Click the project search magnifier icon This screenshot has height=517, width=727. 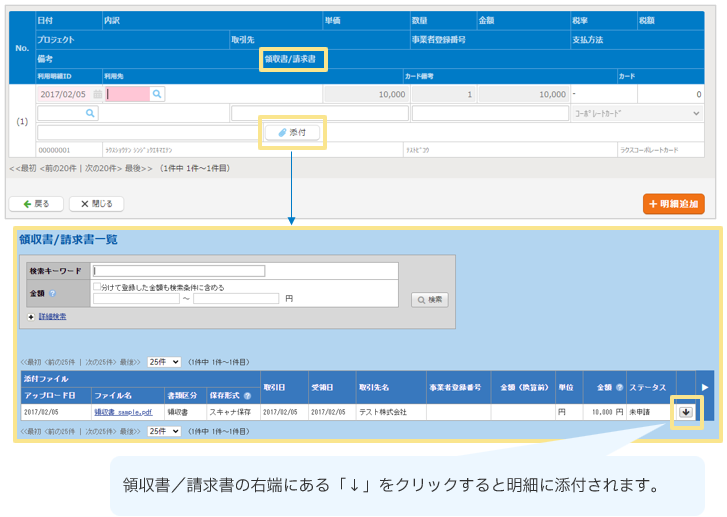pyautogui.click(x=90, y=114)
